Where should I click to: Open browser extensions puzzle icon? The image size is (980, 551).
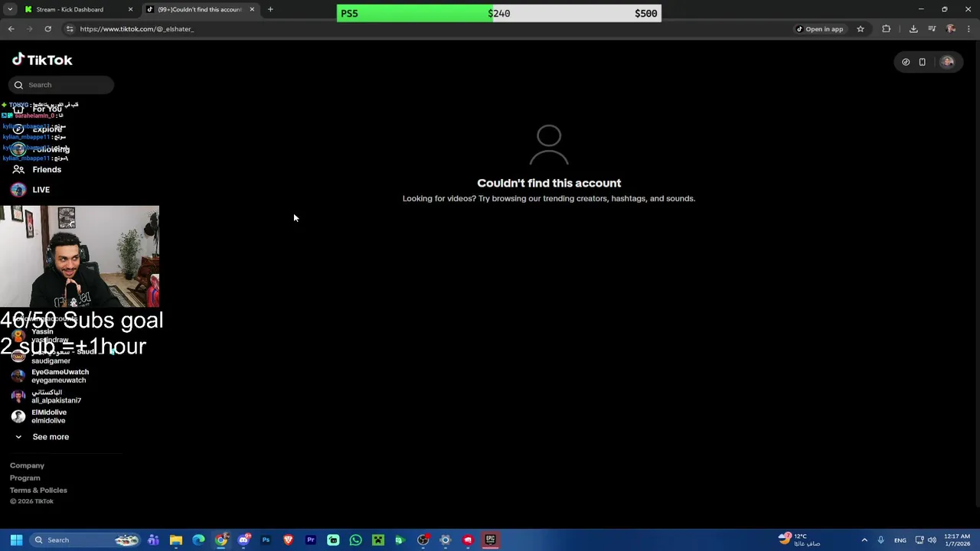pyautogui.click(x=887, y=29)
